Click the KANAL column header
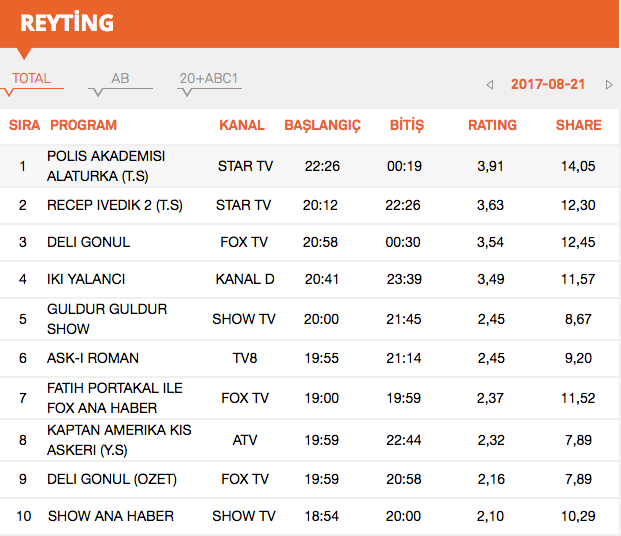The width and height of the screenshot is (621, 536). 242,125
